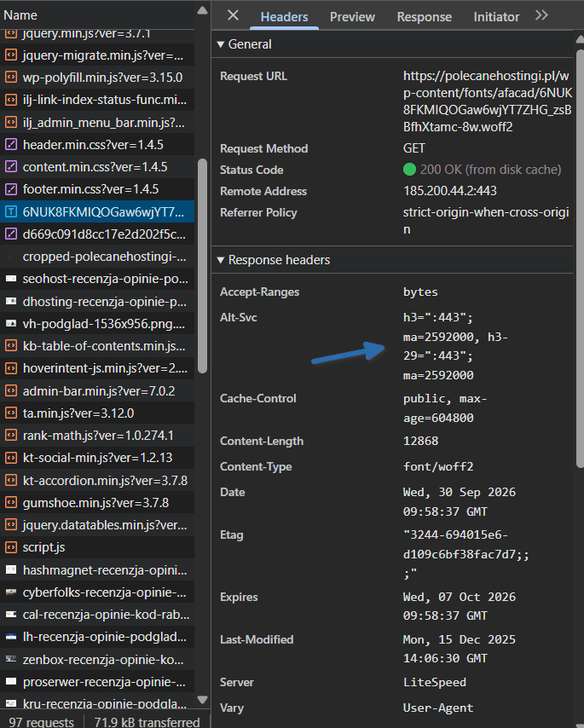
Task: Sort requests by the Name column header
Action: [x=20, y=15]
